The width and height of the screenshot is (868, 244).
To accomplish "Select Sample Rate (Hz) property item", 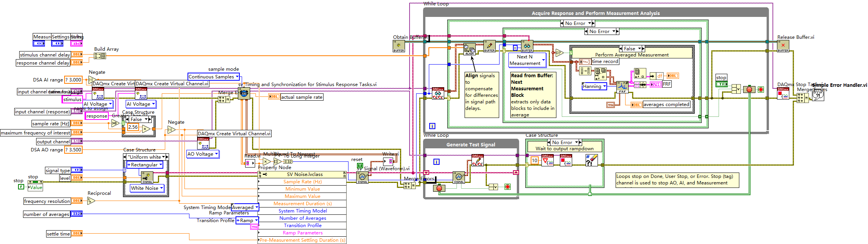I will click(x=302, y=182).
